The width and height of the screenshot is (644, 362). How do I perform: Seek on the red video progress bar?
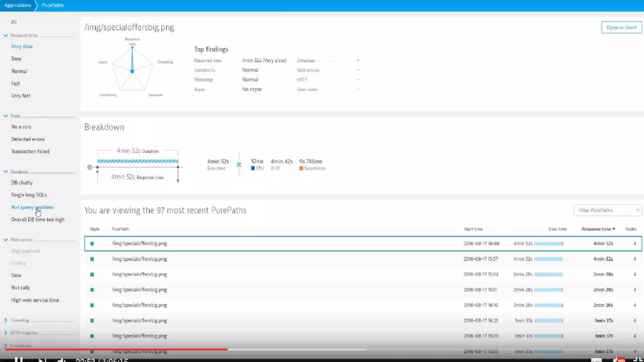126,349
